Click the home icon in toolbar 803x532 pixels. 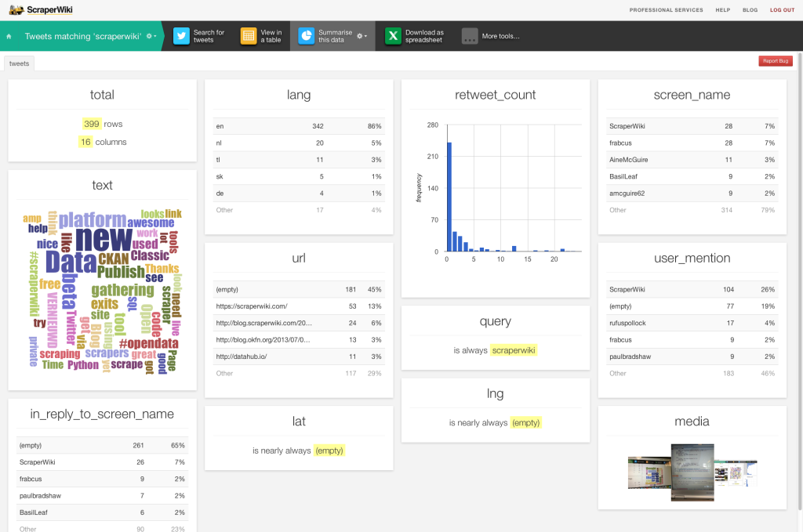(9, 36)
